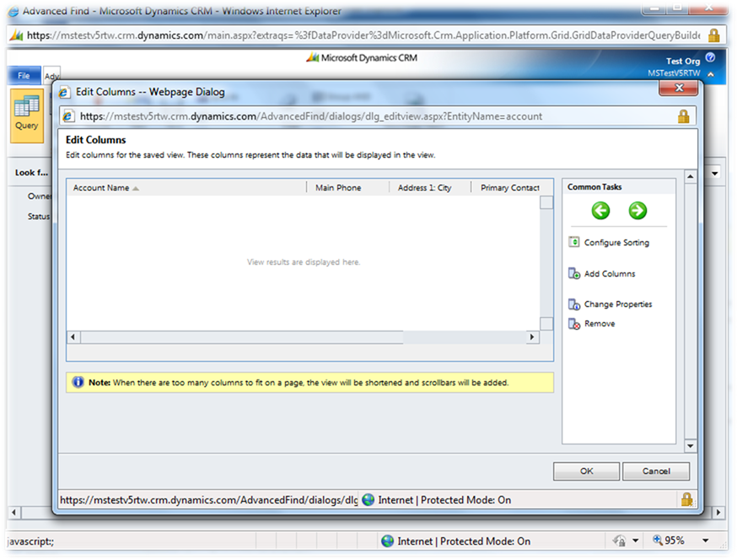
Task: Click the dialog vertical scroll down arrow
Action: tap(690, 446)
